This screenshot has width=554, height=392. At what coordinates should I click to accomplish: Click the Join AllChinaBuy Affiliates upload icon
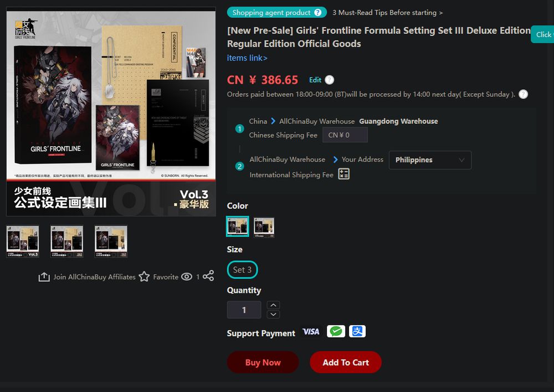point(44,277)
